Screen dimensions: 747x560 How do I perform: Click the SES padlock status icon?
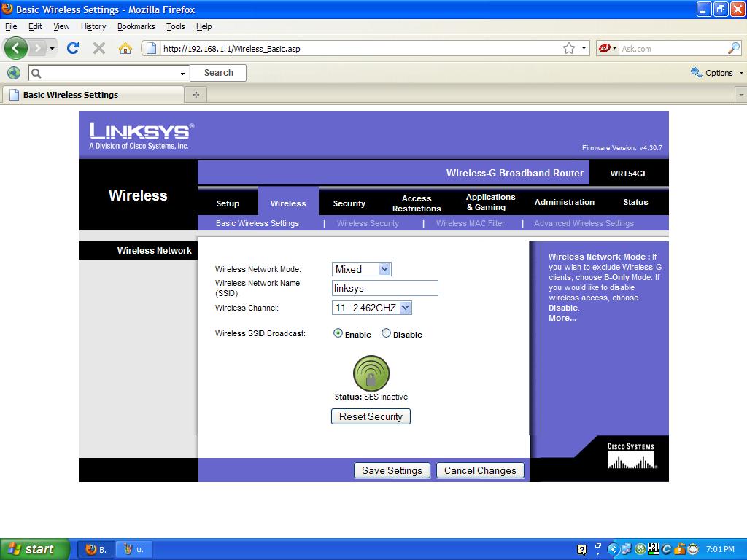point(371,372)
